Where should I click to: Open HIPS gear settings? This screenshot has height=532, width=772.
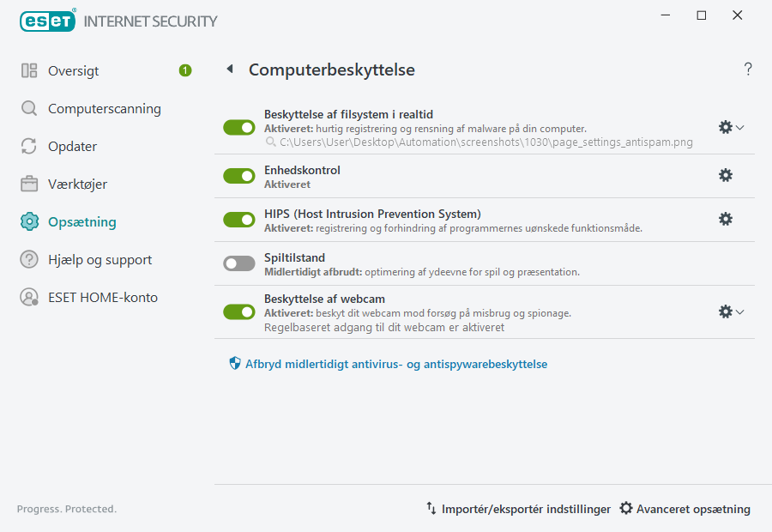726,219
